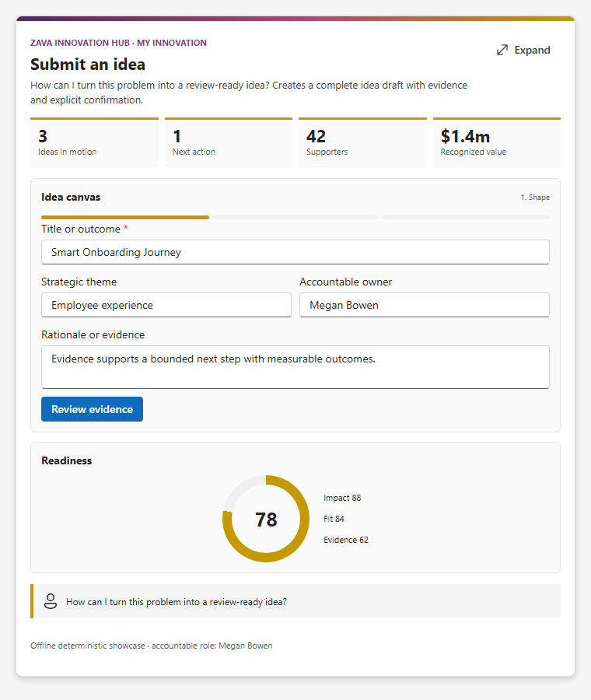Viewport: 591px width, 700px height.
Task: Click the 'Accountable owner' label
Action: pyautogui.click(x=345, y=282)
